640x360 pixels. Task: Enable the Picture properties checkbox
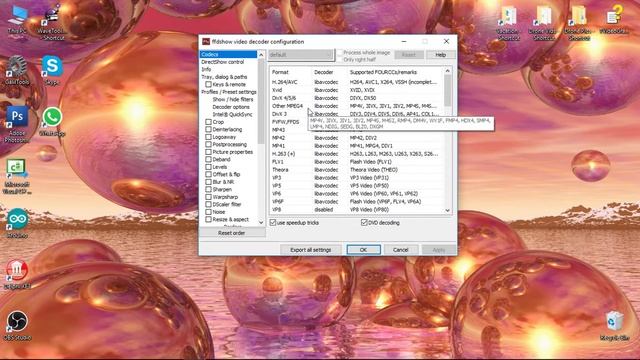tap(208, 152)
